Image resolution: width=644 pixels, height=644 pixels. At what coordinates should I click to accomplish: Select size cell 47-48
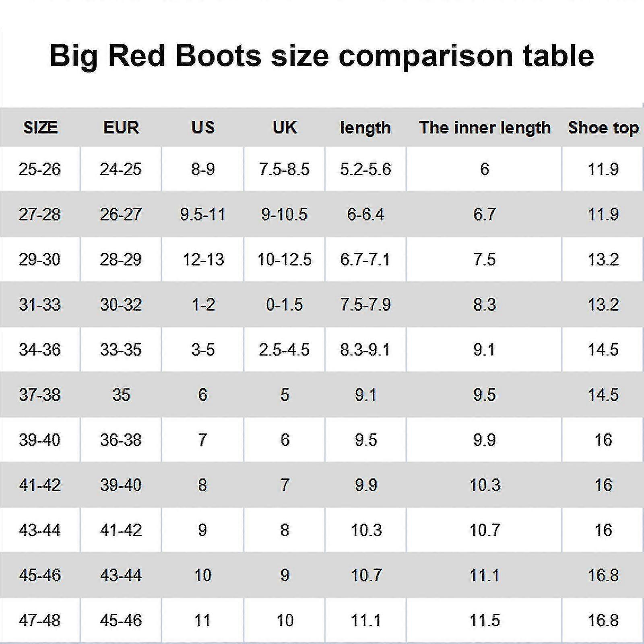pyautogui.click(x=40, y=620)
